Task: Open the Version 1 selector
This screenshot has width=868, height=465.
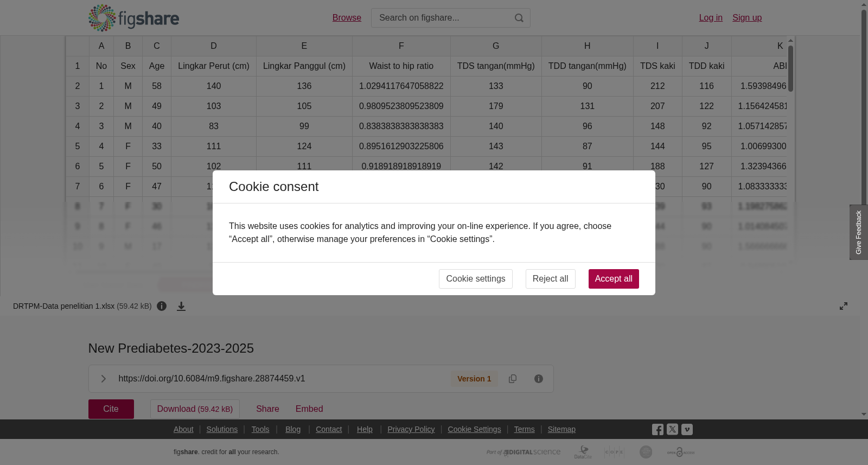Action: click(x=474, y=379)
